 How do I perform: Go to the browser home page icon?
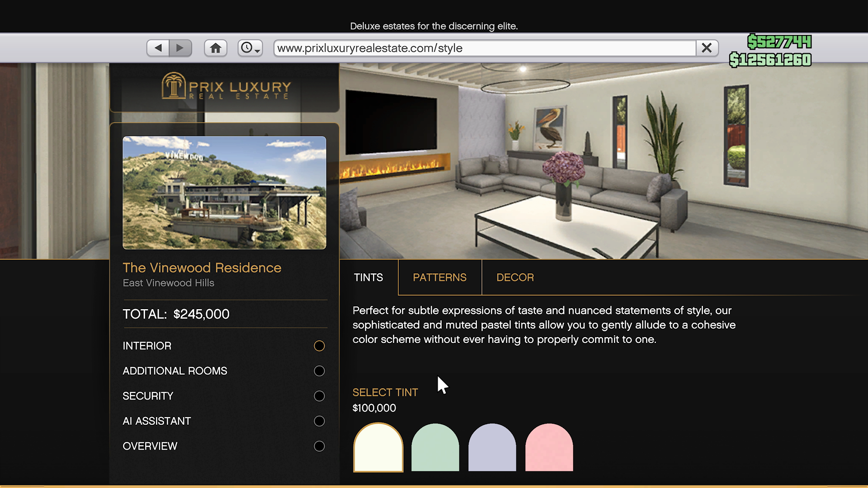[x=216, y=48]
